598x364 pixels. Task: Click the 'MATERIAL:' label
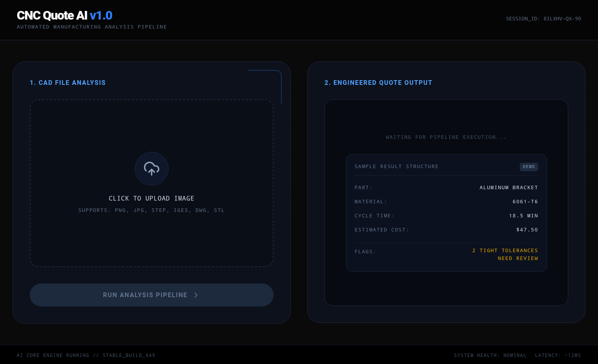[371, 202]
